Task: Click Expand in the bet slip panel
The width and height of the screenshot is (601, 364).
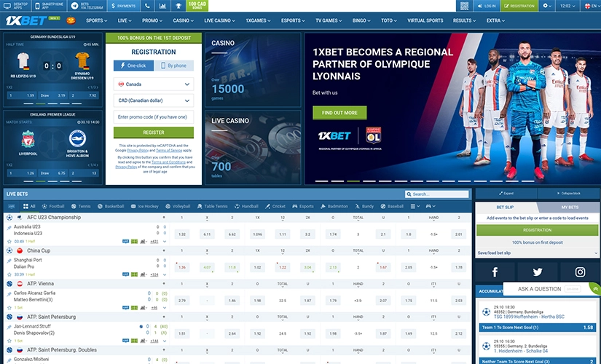Action: pyautogui.click(x=506, y=194)
